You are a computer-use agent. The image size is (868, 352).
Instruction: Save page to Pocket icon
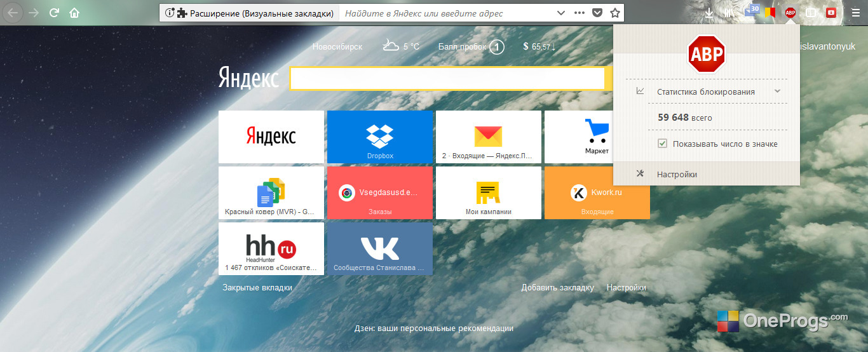pyautogui.click(x=597, y=13)
